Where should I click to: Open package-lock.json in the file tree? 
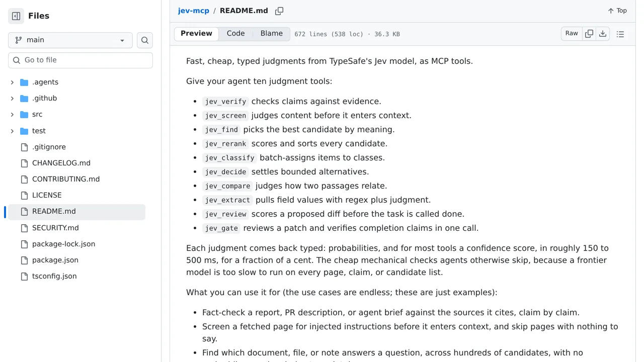(x=63, y=244)
